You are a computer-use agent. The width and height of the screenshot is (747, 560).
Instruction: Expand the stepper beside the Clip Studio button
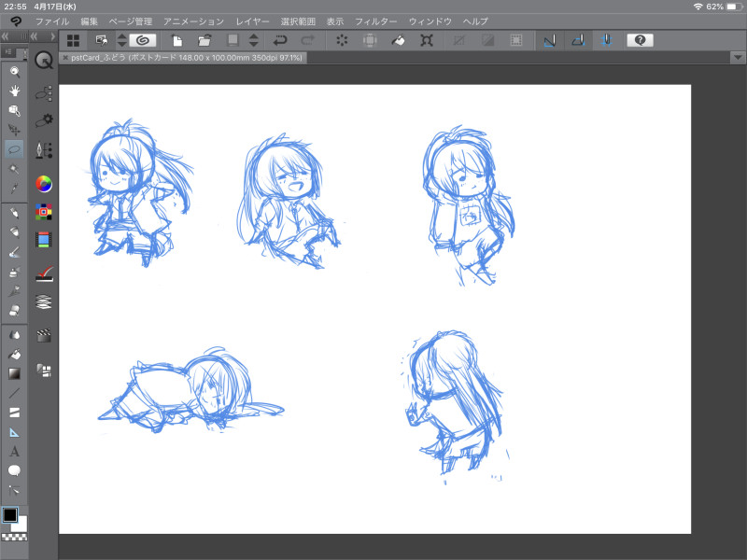point(122,40)
